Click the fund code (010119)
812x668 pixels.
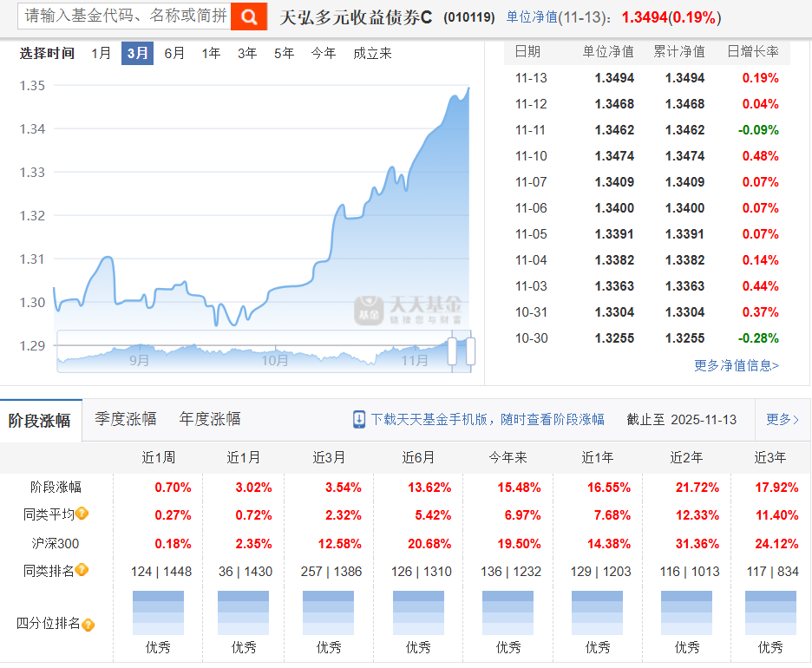469,17
